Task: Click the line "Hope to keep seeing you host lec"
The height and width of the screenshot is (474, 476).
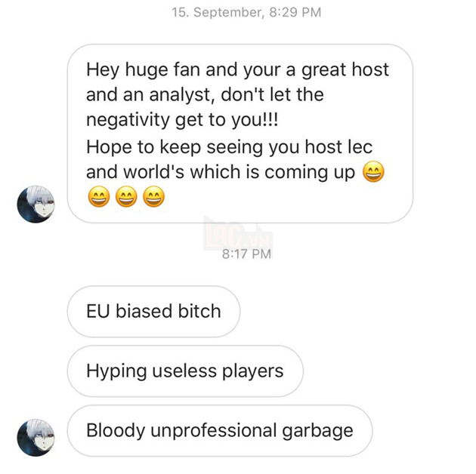Action: [229, 147]
